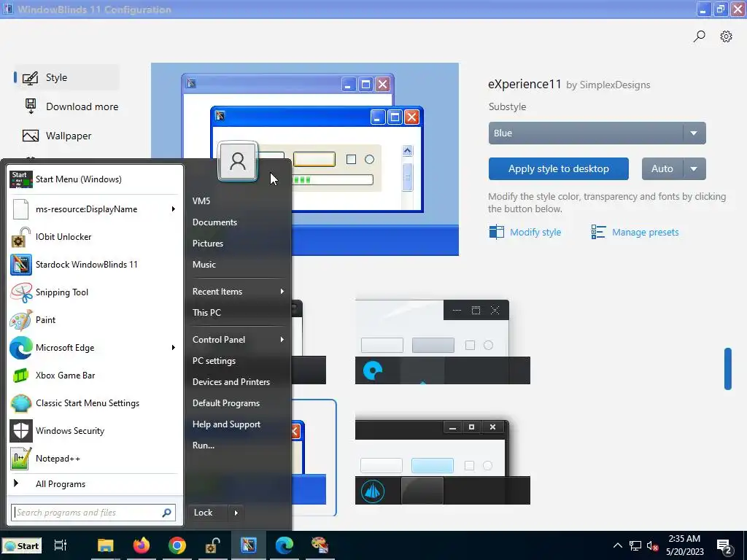
Task: Open Stardock WindowBlinds 11 from Start menu
Action: click(94, 264)
